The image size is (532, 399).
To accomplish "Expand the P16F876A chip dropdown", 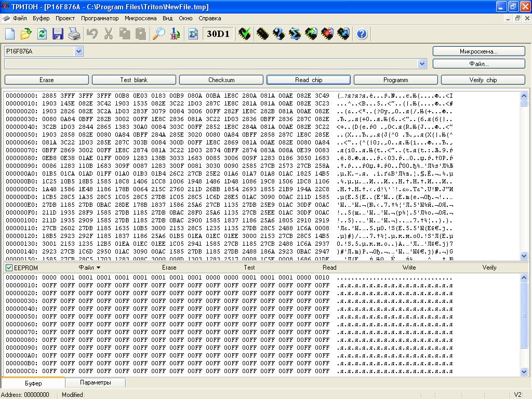I will click(78, 51).
